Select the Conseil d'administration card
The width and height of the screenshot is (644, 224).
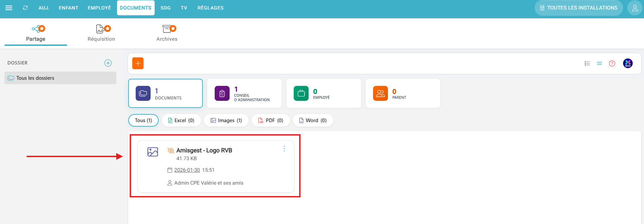click(244, 93)
